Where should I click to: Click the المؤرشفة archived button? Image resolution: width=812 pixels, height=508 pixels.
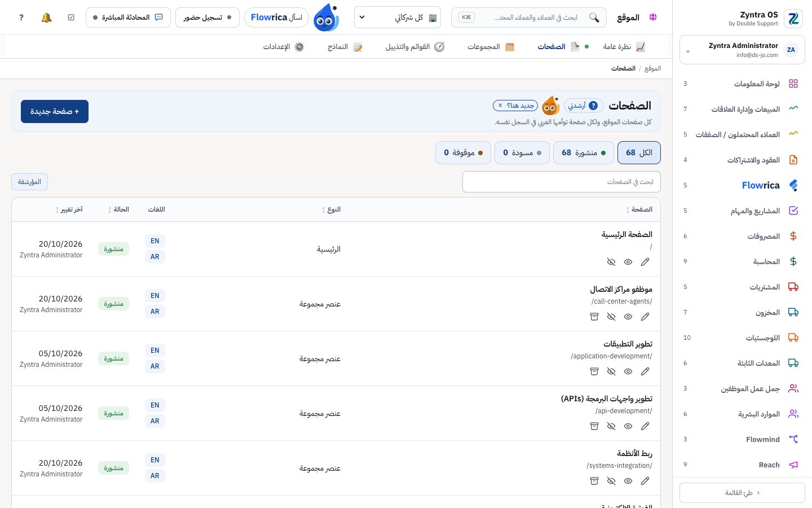29,182
